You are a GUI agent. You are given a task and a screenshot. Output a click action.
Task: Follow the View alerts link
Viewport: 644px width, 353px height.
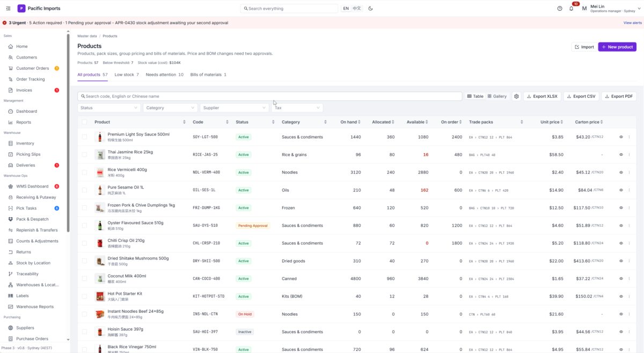pos(632,23)
